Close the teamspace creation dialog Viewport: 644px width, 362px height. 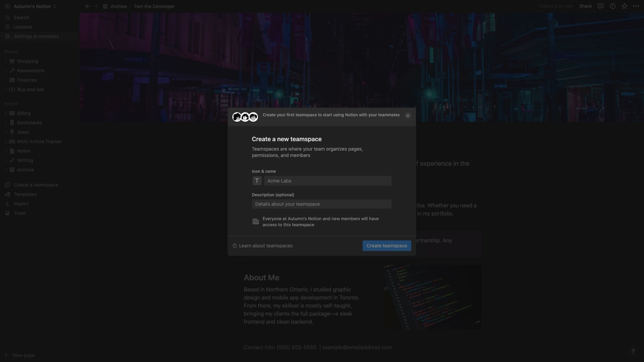pyautogui.click(x=408, y=116)
